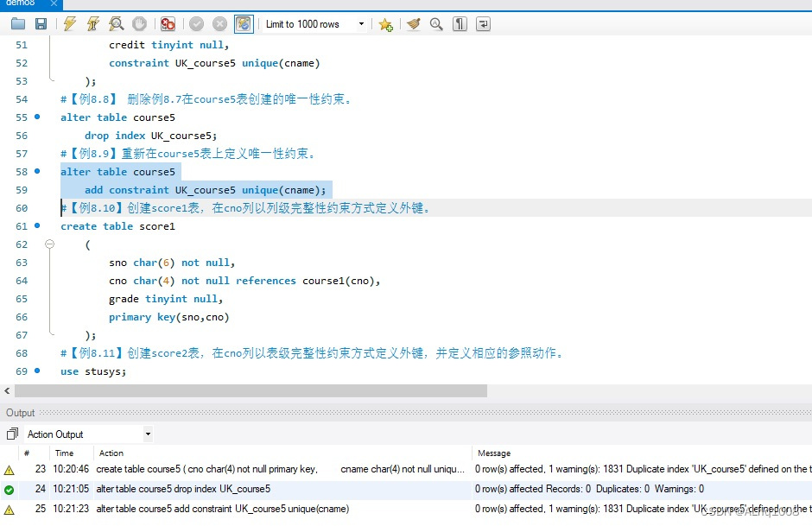Click line 66 primary key(sno,cno)
Viewport: 812px width, 526px height.
point(168,317)
